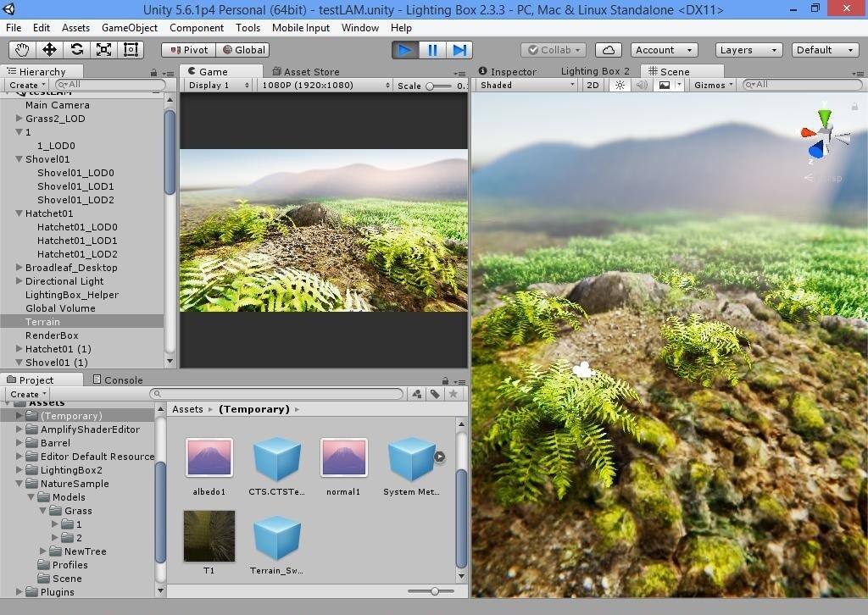Image resolution: width=868 pixels, height=615 pixels.
Task: Open the Collab dropdown
Action: [x=554, y=50]
